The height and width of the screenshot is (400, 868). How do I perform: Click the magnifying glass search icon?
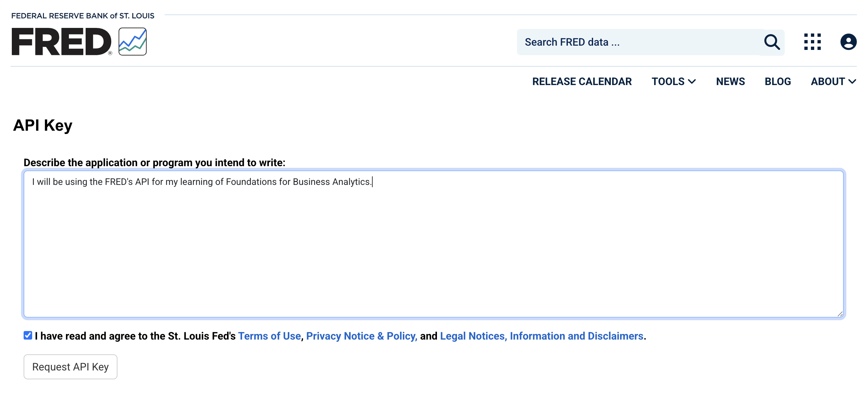click(x=772, y=42)
